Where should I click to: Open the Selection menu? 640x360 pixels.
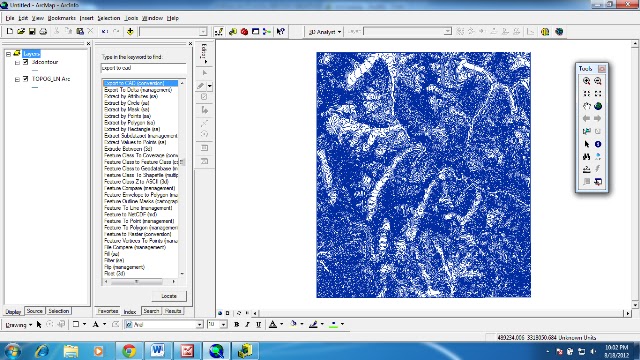[109, 18]
